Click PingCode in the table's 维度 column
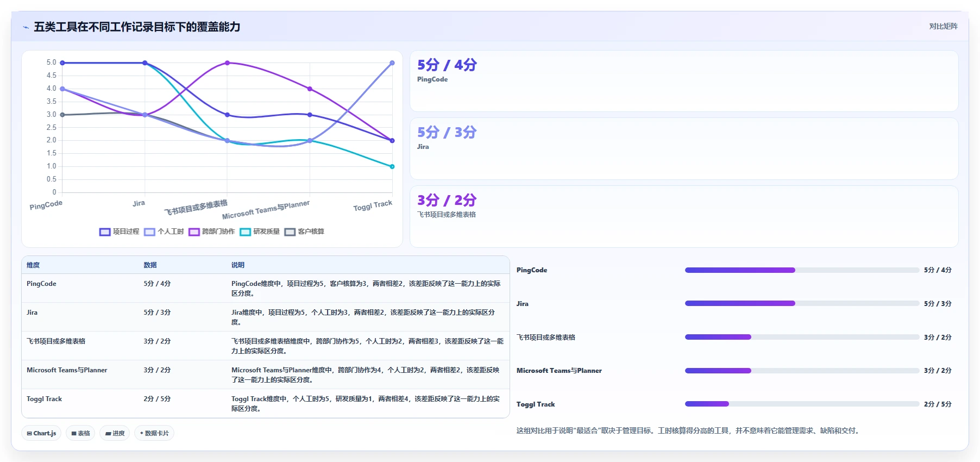Viewport: 980px width, 462px height. (41, 284)
